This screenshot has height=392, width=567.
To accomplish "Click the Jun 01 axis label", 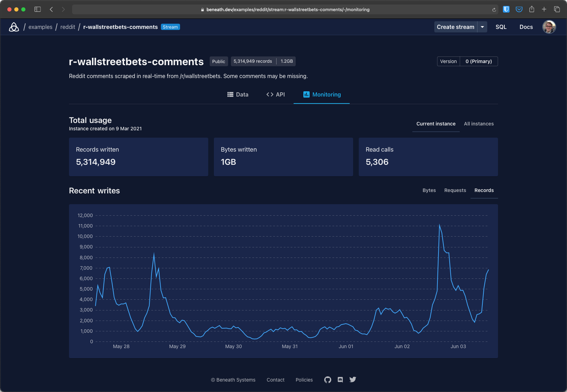I will (x=346, y=346).
